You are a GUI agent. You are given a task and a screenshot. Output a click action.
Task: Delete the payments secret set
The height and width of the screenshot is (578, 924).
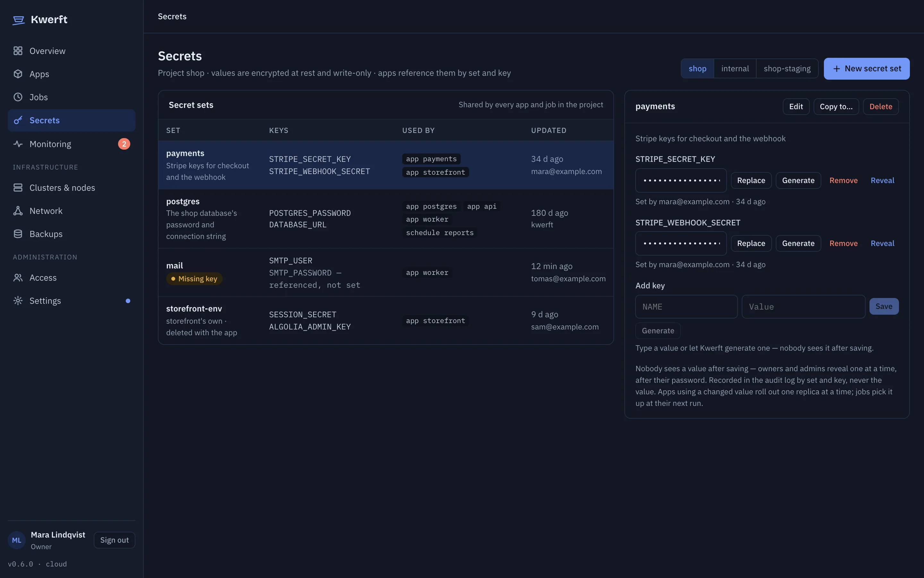point(881,107)
